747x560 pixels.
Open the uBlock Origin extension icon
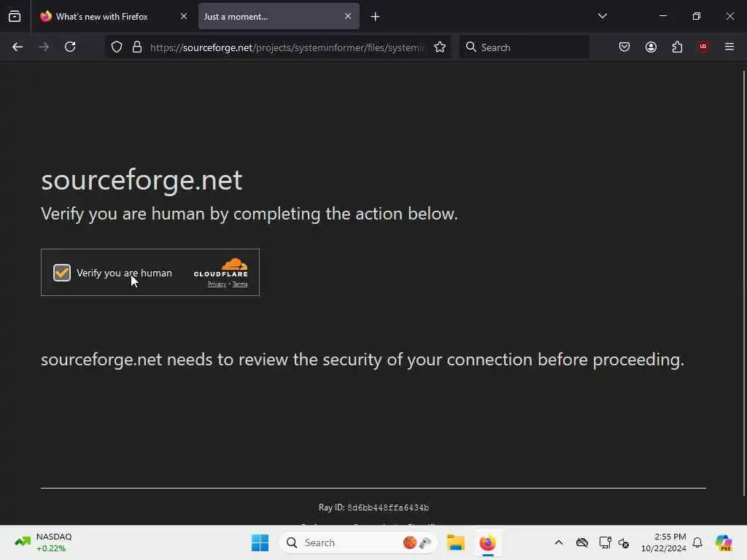(x=703, y=47)
